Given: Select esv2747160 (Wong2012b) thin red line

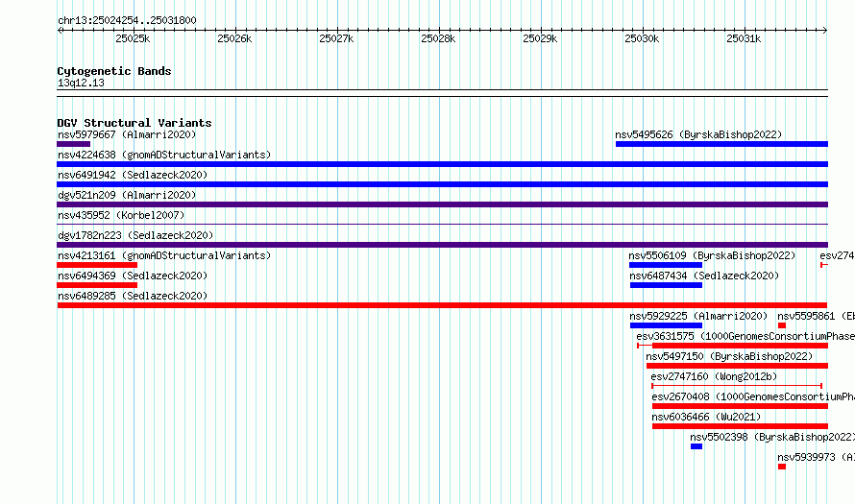Looking at the screenshot, I should [737, 386].
